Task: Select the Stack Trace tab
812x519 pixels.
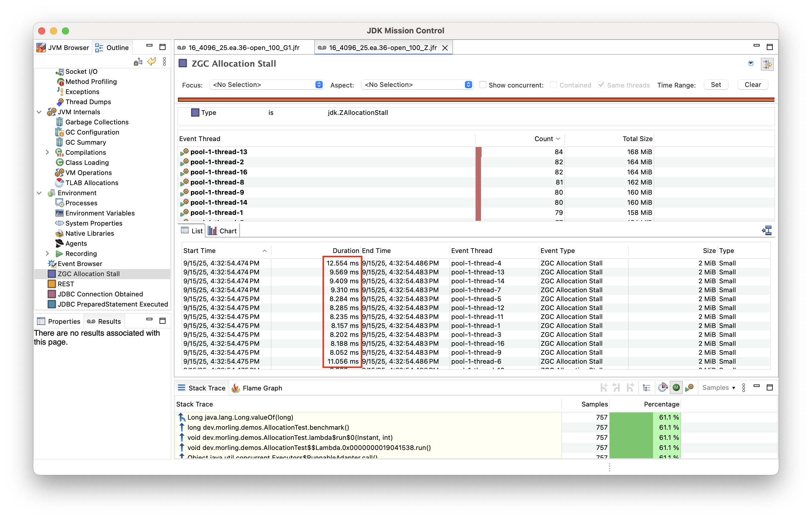Action: [x=201, y=388]
